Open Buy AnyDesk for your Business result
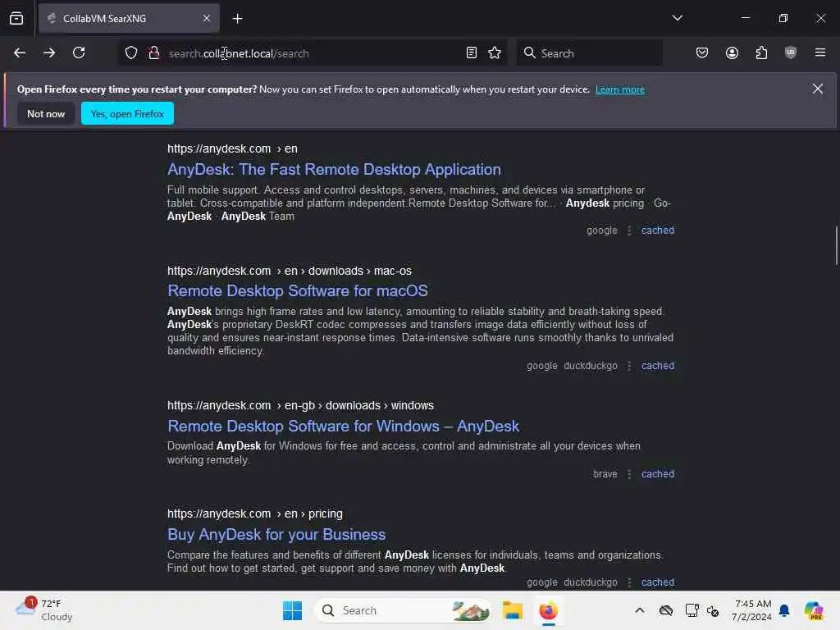 (276, 534)
